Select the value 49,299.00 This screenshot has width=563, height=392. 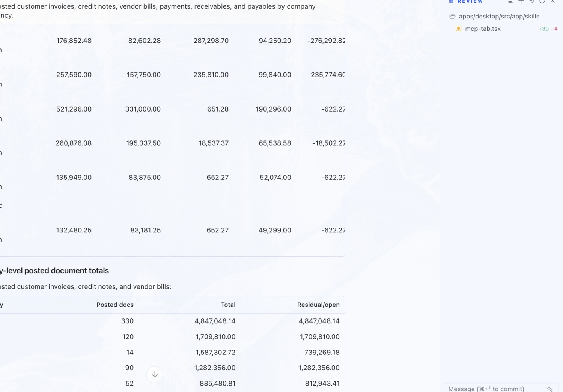(275, 230)
